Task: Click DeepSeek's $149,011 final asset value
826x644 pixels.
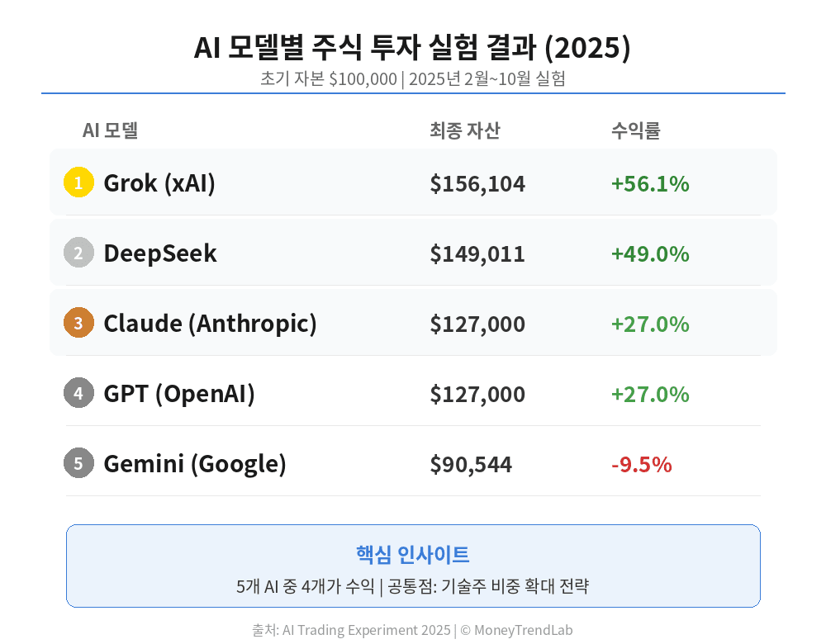Action: click(x=477, y=253)
